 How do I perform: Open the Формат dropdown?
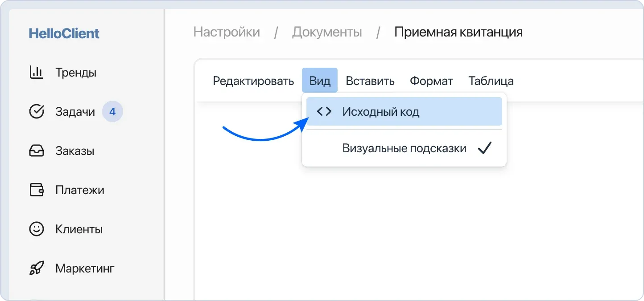[431, 81]
